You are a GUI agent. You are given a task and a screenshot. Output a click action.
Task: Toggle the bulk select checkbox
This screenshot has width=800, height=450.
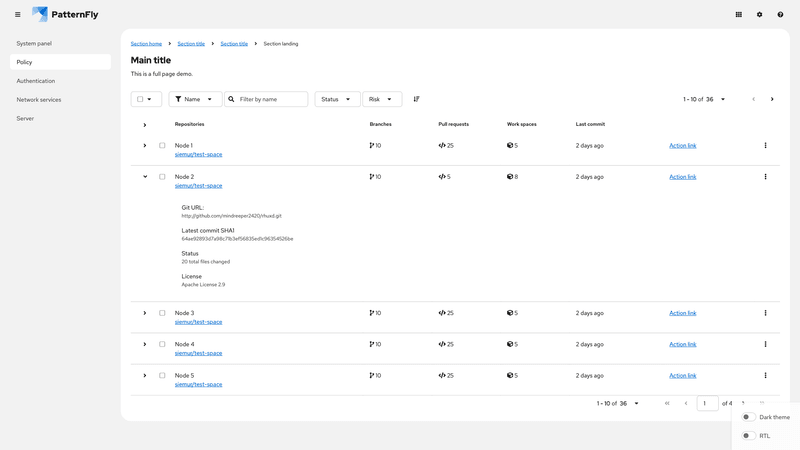click(140, 99)
